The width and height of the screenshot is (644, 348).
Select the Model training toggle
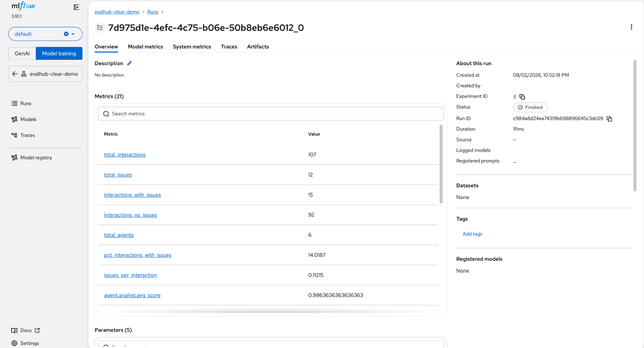pos(59,54)
